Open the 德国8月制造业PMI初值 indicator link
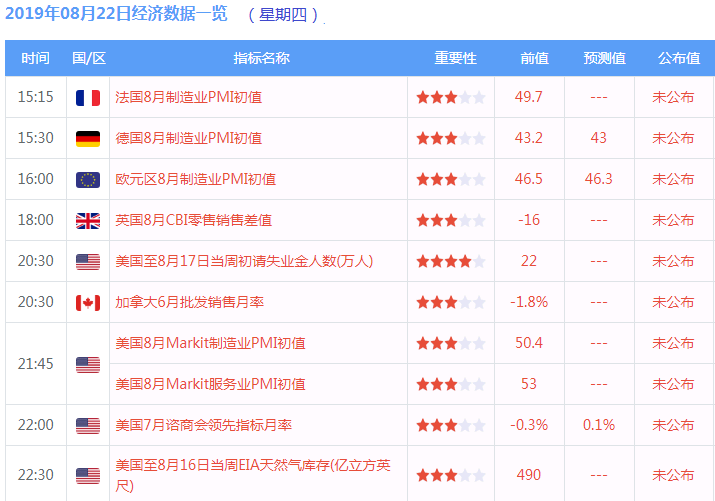The width and height of the screenshot is (715, 501). (x=188, y=138)
